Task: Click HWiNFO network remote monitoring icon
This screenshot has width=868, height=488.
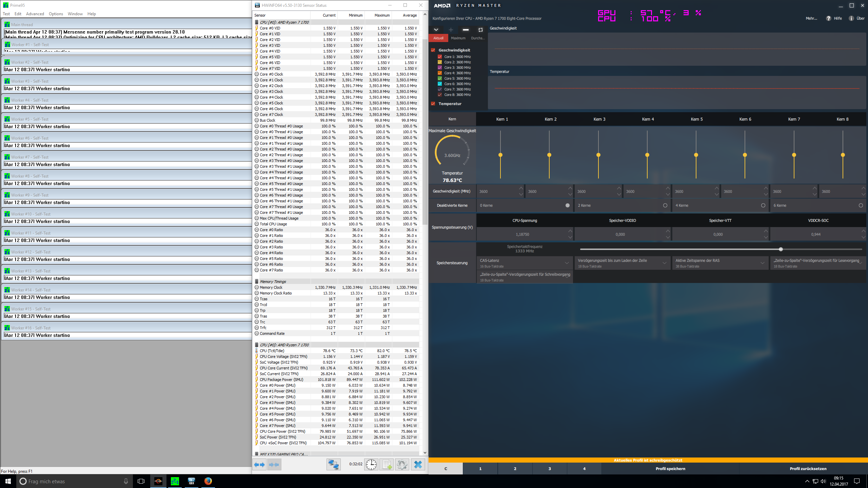Action: tap(333, 465)
